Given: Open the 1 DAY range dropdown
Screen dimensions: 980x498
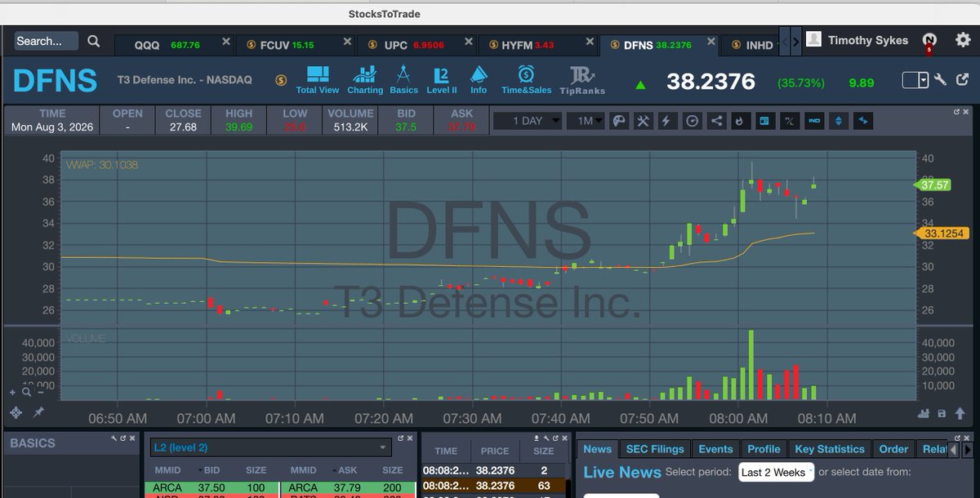Looking at the screenshot, I should point(527,121).
